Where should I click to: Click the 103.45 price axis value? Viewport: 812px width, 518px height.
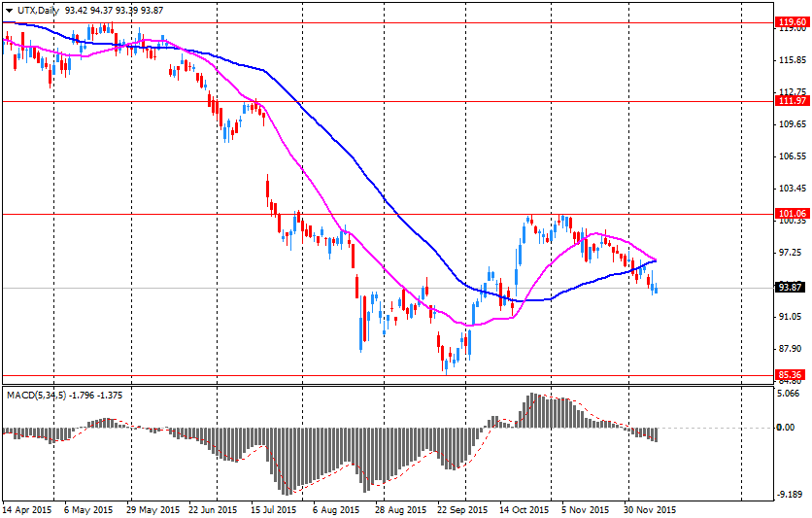click(x=793, y=189)
